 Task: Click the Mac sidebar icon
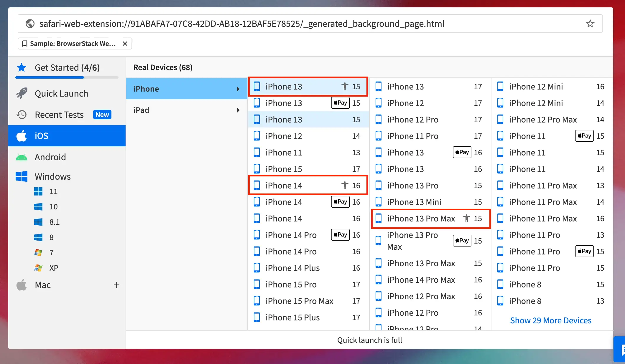coord(22,285)
